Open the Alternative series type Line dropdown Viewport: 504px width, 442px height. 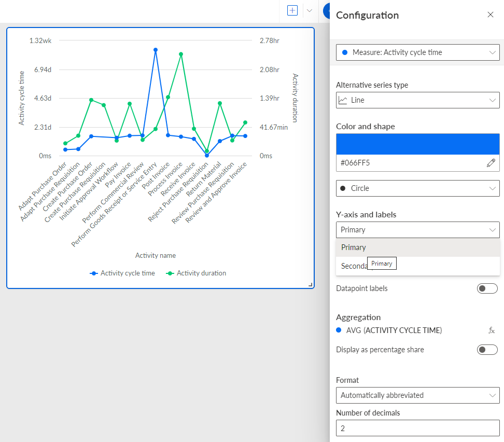point(417,100)
